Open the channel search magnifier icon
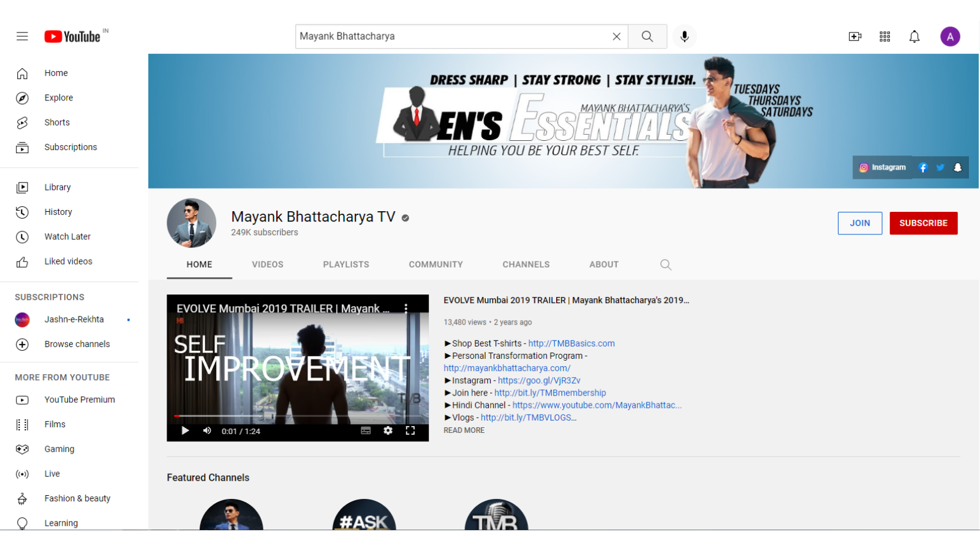Screen dimensions: 980x551 (x=665, y=264)
